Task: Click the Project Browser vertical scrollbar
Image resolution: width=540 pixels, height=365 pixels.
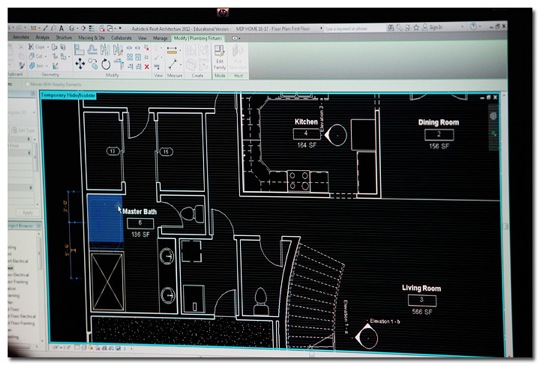Action: (x=39, y=286)
